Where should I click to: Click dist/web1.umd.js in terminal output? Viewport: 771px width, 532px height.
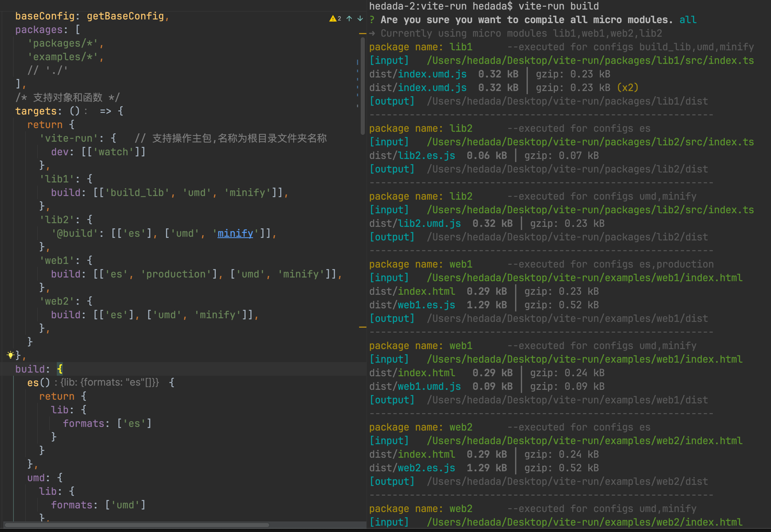tap(415, 387)
